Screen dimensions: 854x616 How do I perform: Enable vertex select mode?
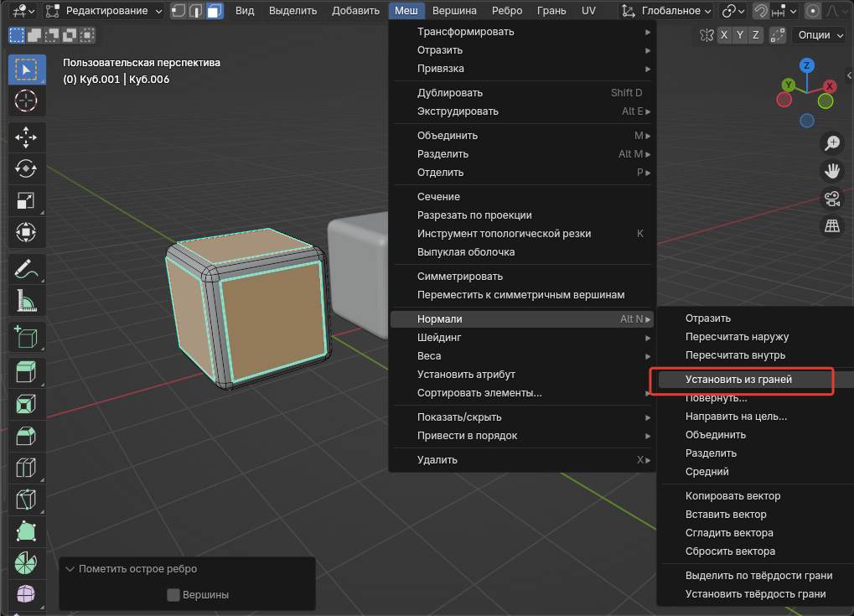[x=179, y=11]
